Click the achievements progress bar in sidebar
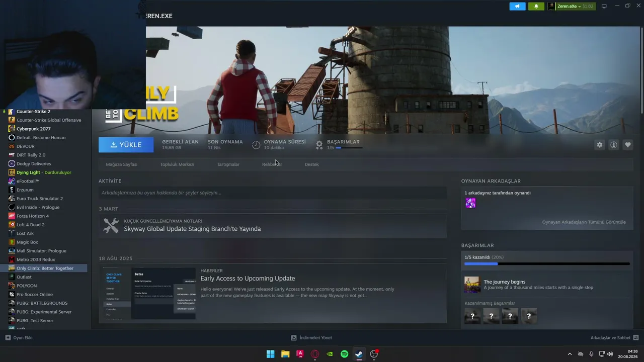644x362 pixels. [547, 263]
